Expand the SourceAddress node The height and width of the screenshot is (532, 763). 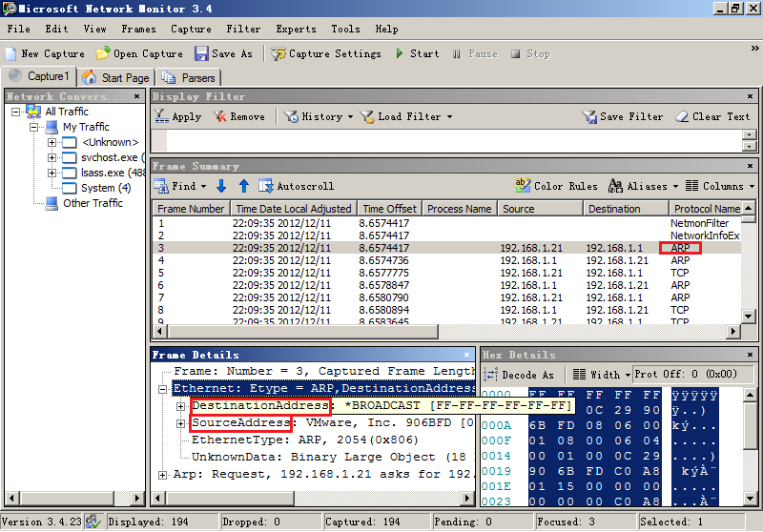[x=180, y=423]
